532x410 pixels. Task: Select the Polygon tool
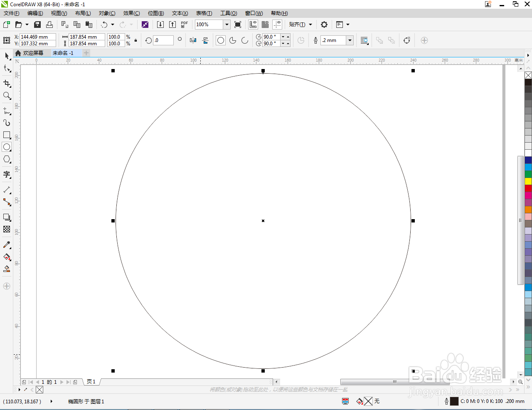click(7, 159)
